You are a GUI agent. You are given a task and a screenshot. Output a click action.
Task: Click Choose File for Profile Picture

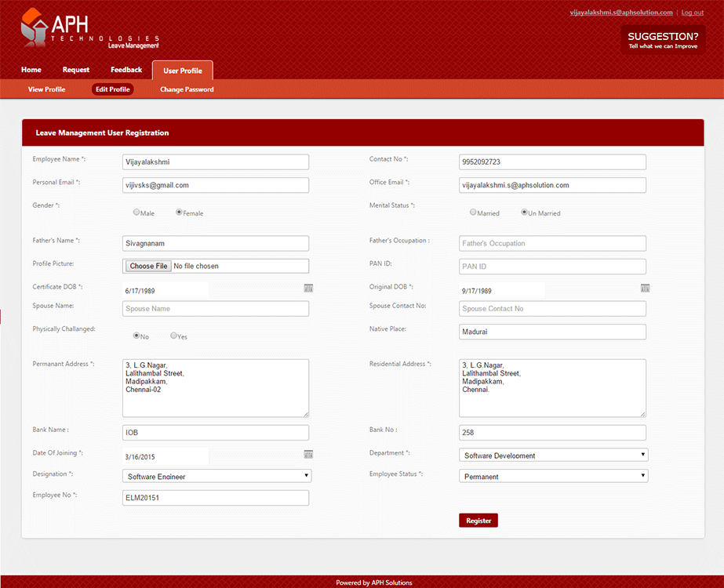coord(149,266)
